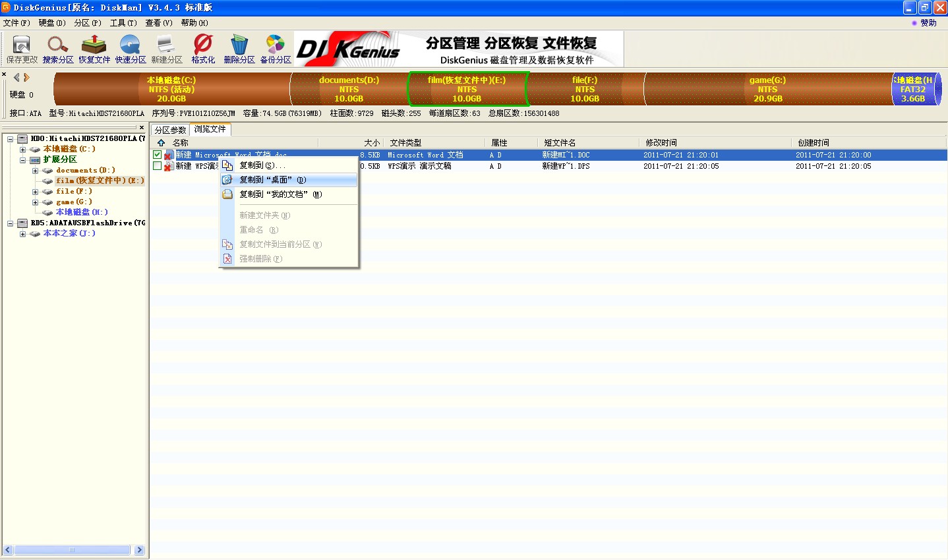This screenshot has width=948, height=560.
Task: Select the 本地磁盘(C:) NTFS 20.0GB partition bar
Action: click(171, 89)
